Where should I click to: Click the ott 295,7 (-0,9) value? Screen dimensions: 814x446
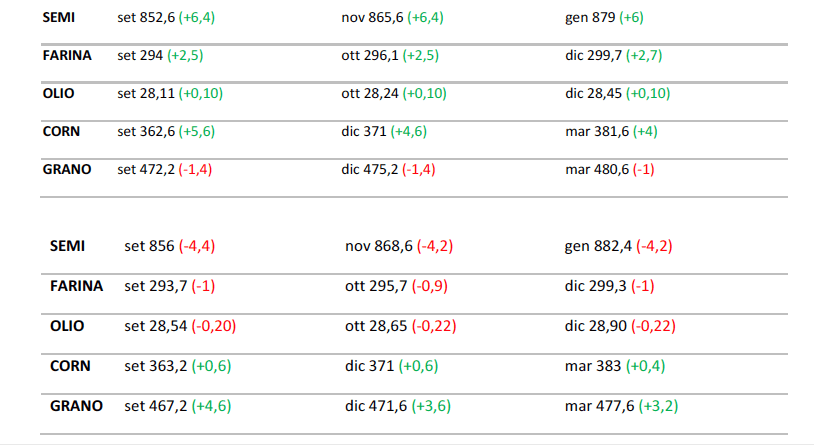(x=396, y=286)
